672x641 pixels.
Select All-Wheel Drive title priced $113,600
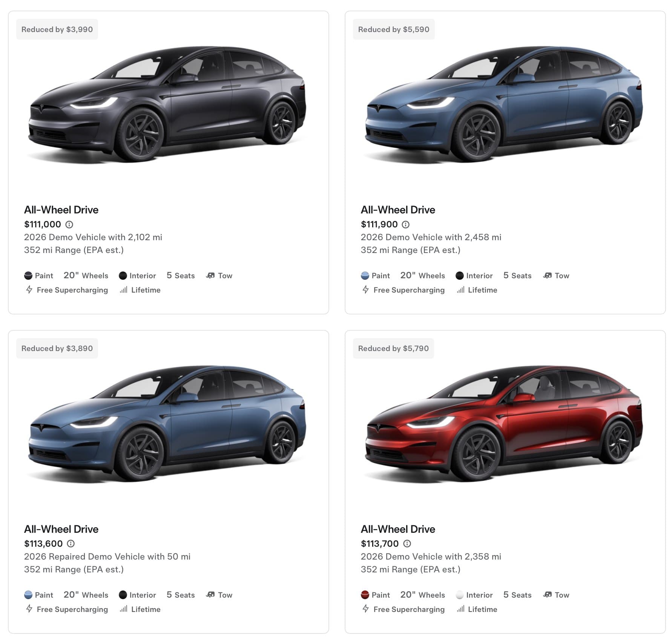click(61, 529)
